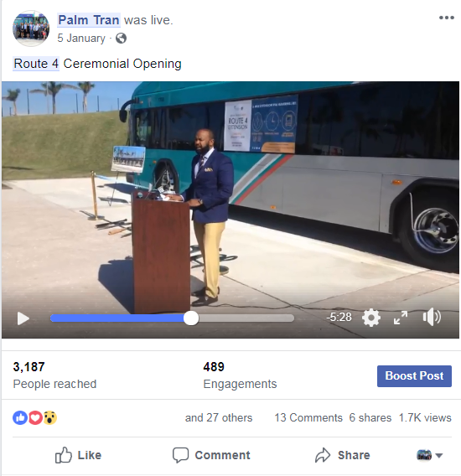Click the Route 4 tagged link
Image resolution: width=461 pixels, height=476 pixels.
click(36, 64)
